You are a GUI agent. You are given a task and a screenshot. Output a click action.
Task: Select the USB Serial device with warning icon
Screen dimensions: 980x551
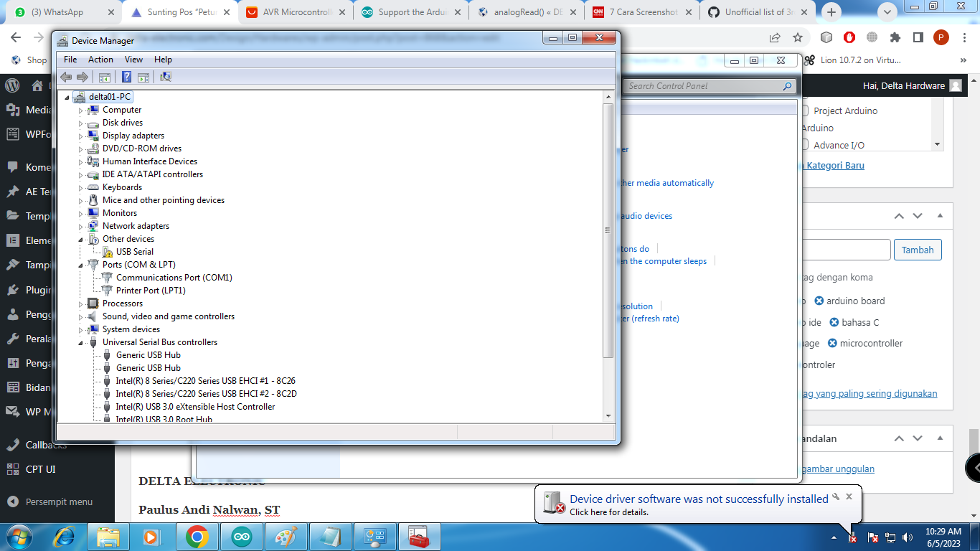[x=134, y=252]
